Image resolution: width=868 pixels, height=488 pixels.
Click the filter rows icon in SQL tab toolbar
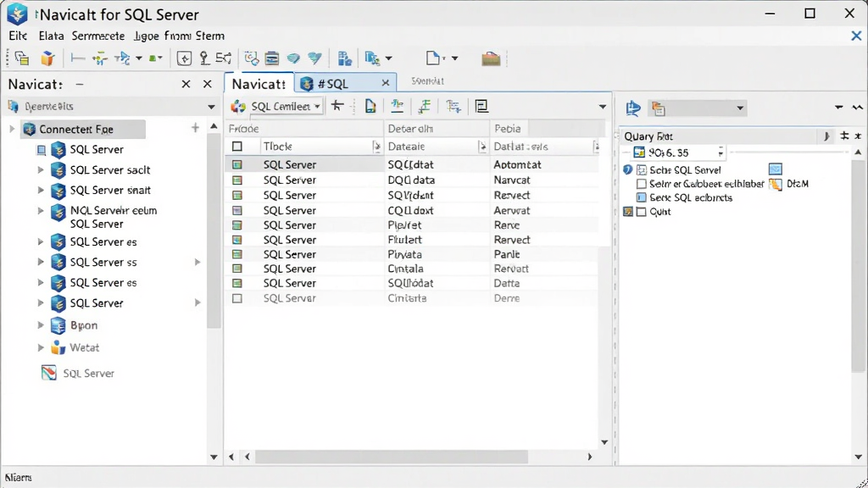coord(453,106)
